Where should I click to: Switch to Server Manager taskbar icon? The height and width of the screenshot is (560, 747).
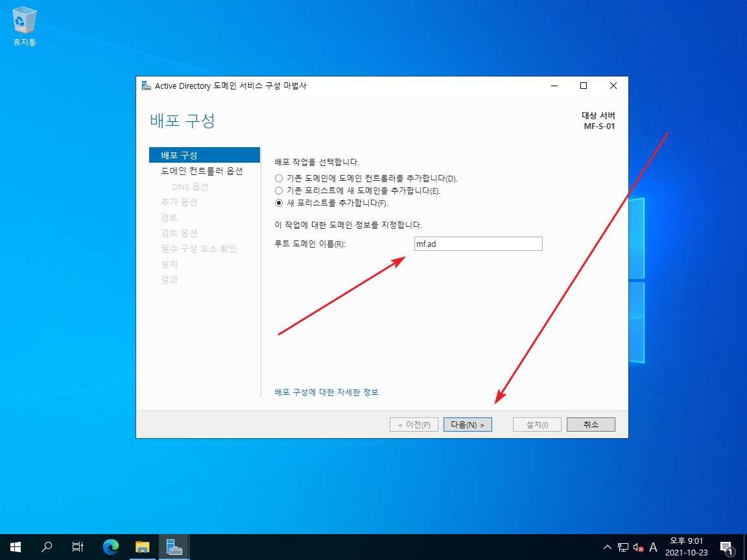[x=174, y=547]
